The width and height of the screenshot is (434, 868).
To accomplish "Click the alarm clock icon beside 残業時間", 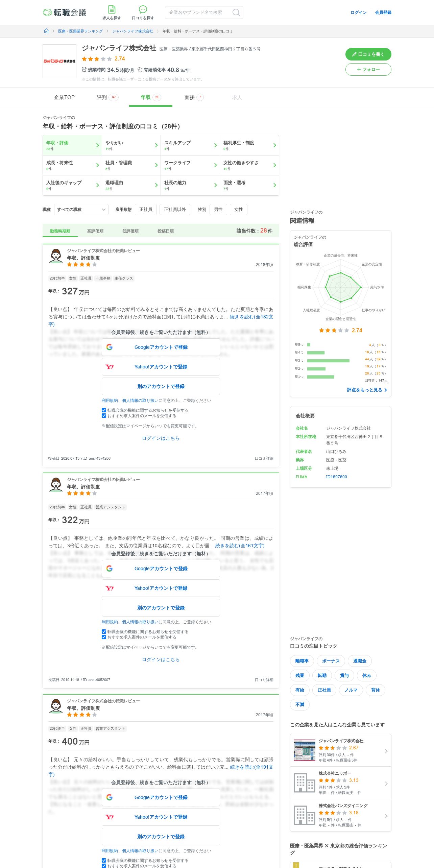I will pyautogui.click(x=84, y=70).
